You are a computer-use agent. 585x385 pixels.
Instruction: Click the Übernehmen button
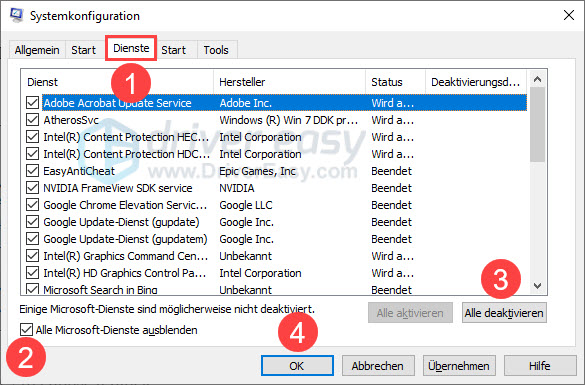point(459,366)
